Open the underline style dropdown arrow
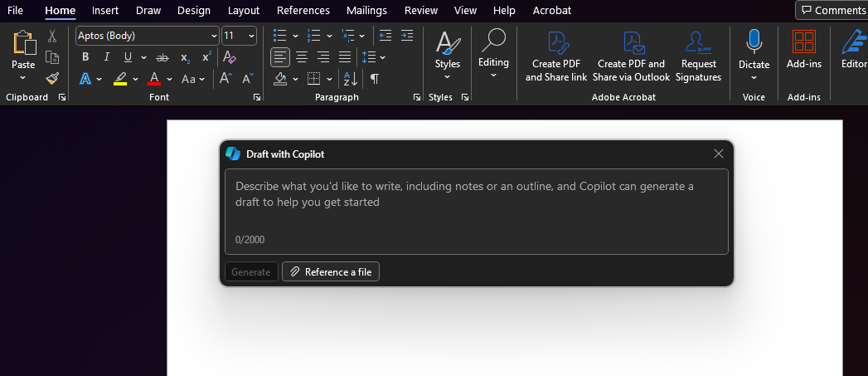The height and width of the screenshot is (376, 868). tap(144, 57)
